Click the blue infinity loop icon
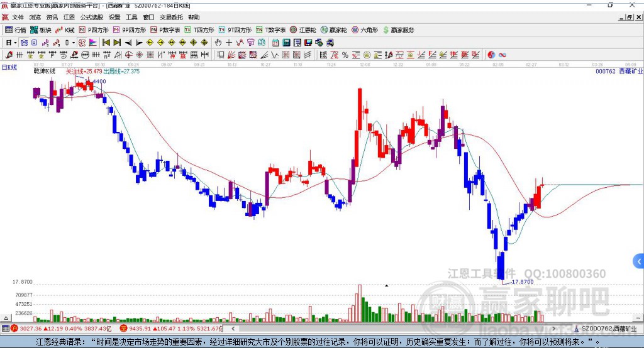 502,55
